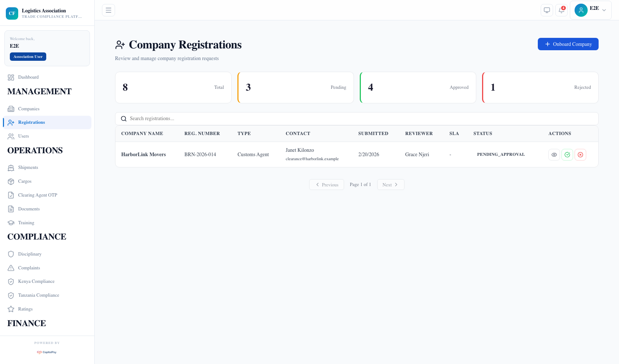This screenshot has width=619, height=364.
Task: Approve HarborLink Movers with green check action
Action: click(567, 154)
